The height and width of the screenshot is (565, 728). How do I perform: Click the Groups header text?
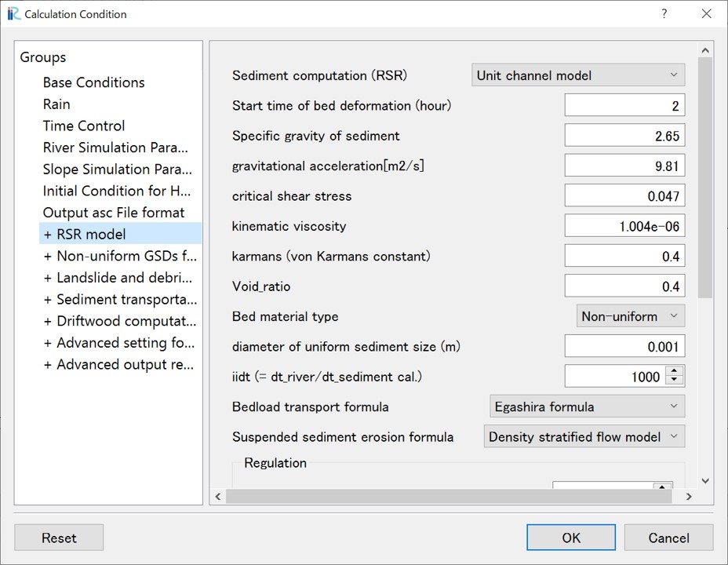tap(42, 57)
